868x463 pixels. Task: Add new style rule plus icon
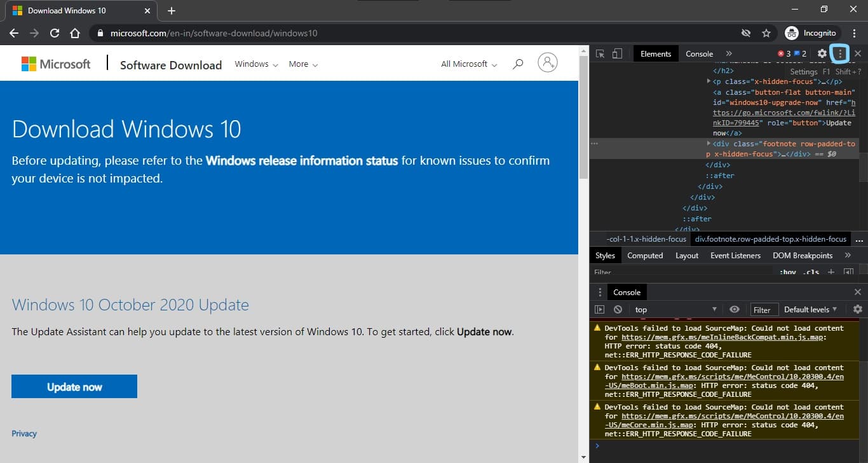(x=831, y=273)
